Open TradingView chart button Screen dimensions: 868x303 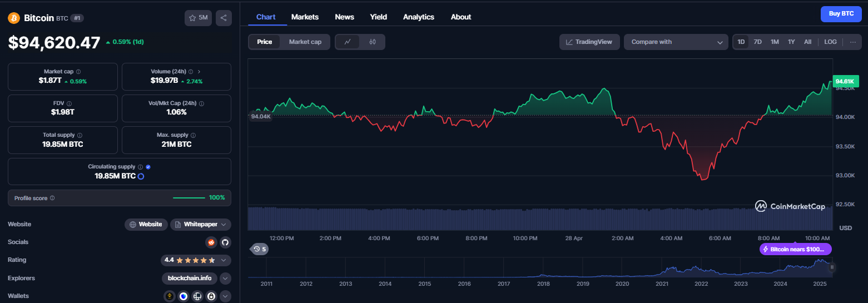tap(589, 42)
